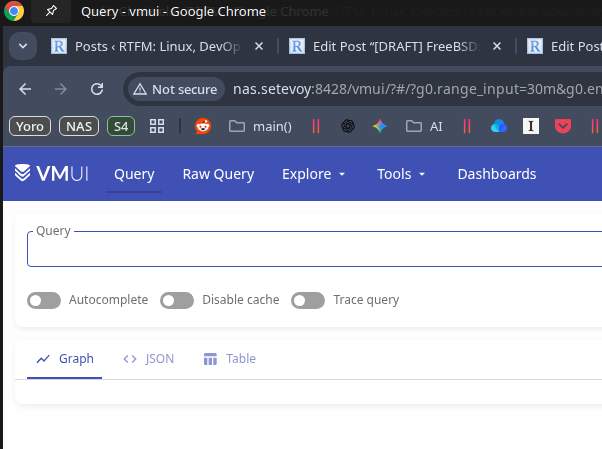The height and width of the screenshot is (449, 602).
Task: Open the ChatGPT bookmark icon
Action: pyautogui.click(x=348, y=126)
